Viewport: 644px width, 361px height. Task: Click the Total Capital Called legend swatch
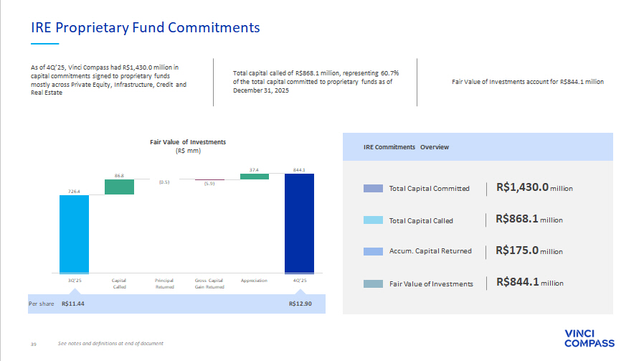click(x=373, y=220)
